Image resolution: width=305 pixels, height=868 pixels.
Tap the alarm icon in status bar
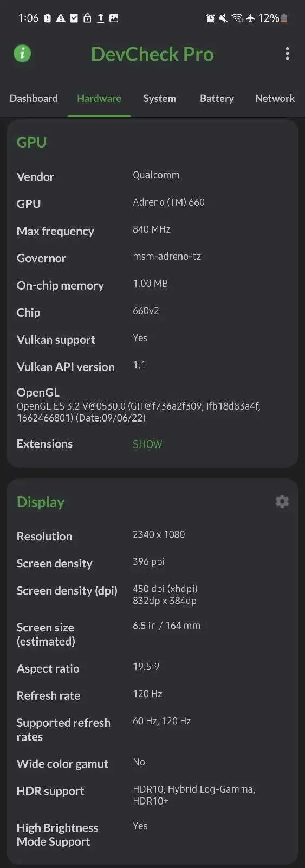point(210,18)
